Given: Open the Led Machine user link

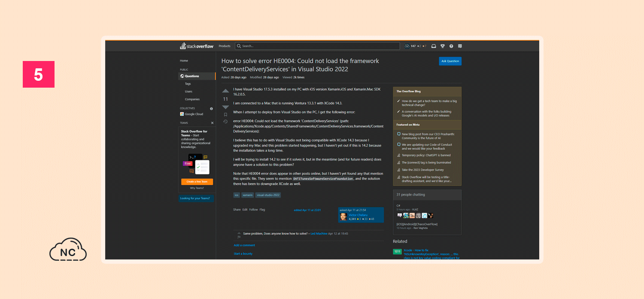Looking at the screenshot, I should point(319,234).
